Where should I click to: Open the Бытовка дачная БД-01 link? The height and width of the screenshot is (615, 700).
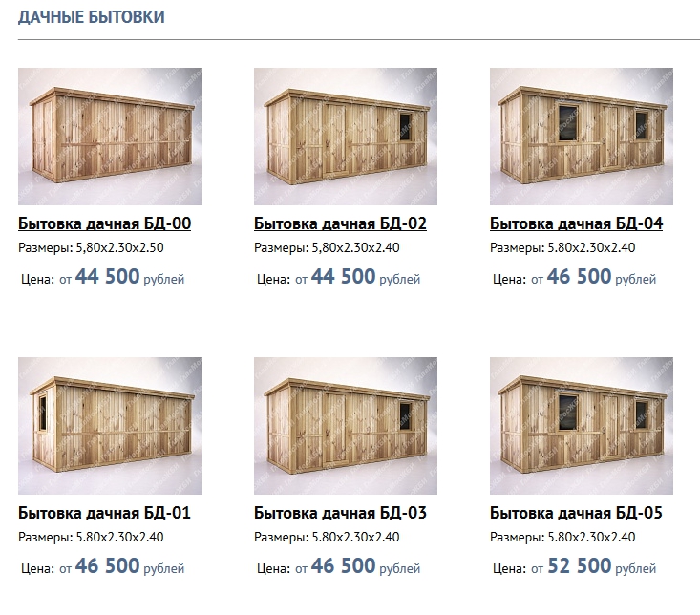pyautogui.click(x=104, y=513)
